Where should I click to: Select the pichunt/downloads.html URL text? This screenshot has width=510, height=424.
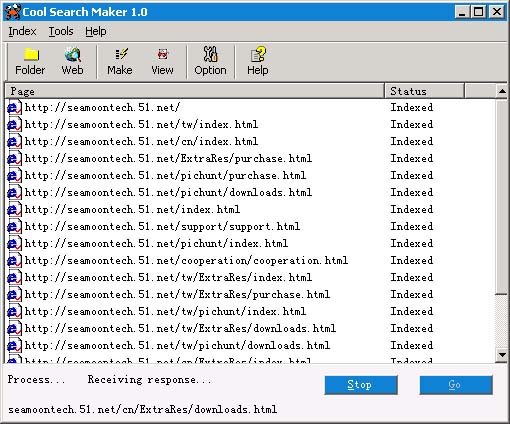(x=168, y=192)
